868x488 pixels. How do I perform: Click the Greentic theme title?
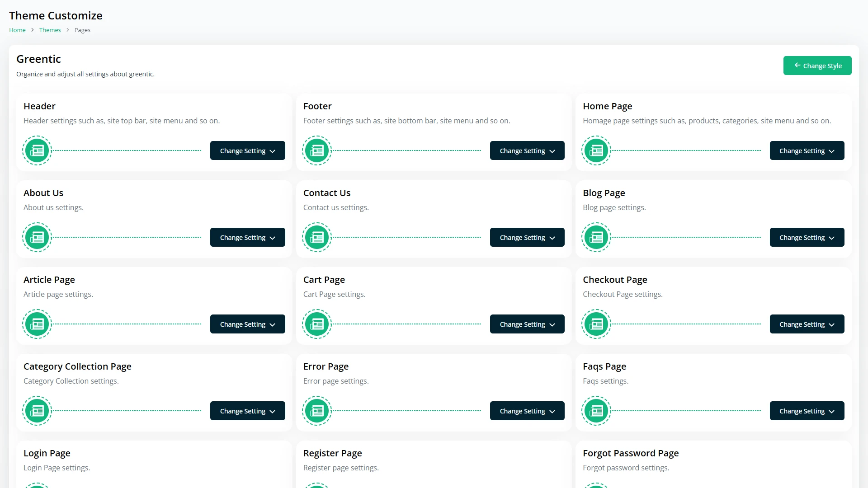38,59
